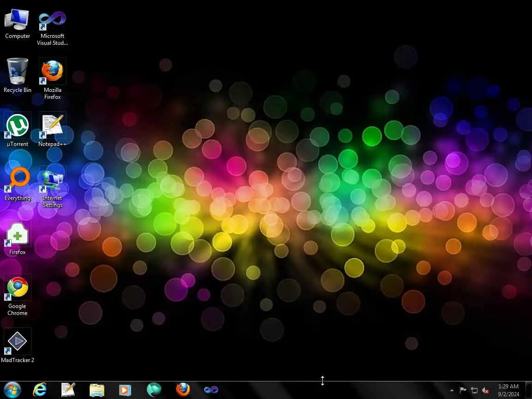Launch Internet Explorer from the taskbar

tap(39, 390)
